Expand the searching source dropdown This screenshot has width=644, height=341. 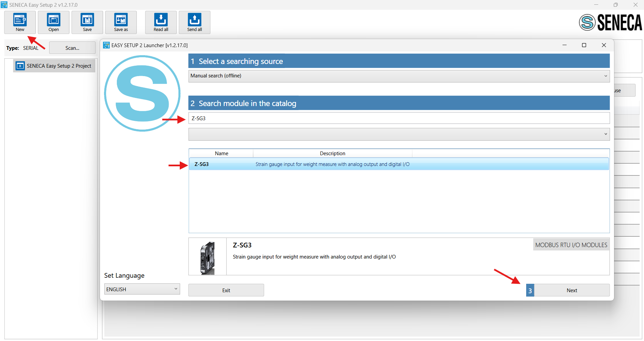(399, 76)
